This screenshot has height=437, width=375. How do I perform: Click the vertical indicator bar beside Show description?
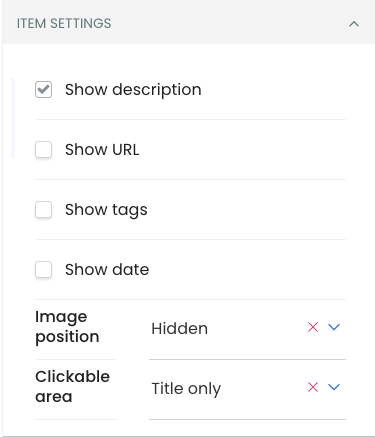[x=13, y=118]
